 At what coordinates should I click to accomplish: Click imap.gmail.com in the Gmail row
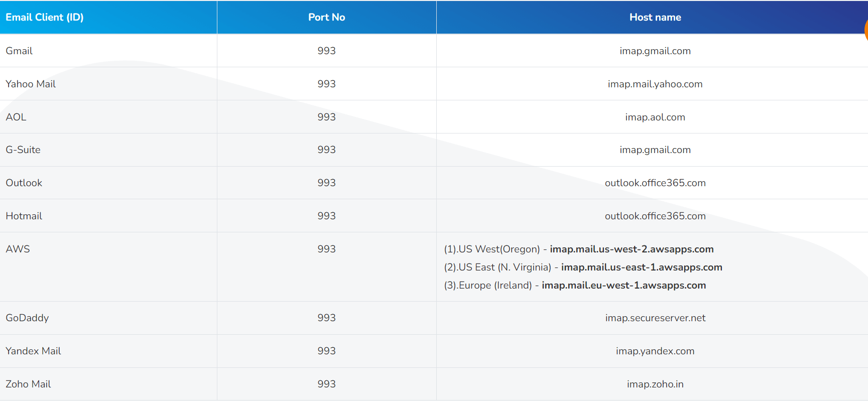tap(655, 51)
